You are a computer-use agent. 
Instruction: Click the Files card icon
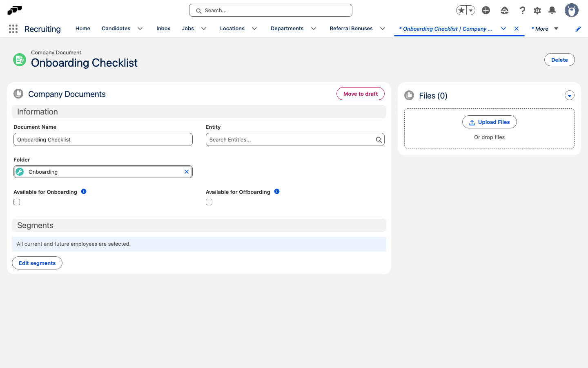(409, 95)
